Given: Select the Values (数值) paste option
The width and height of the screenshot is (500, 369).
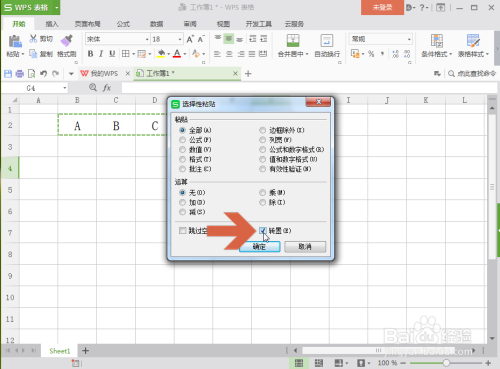Looking at the screenshot, I should (182, 149).
